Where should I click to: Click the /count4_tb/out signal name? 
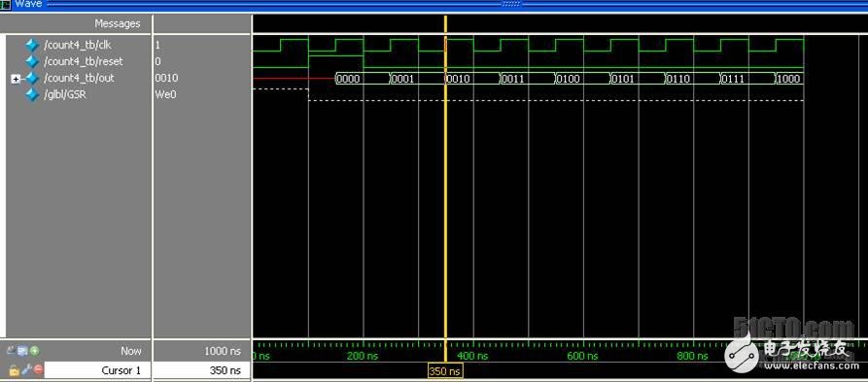79,78
